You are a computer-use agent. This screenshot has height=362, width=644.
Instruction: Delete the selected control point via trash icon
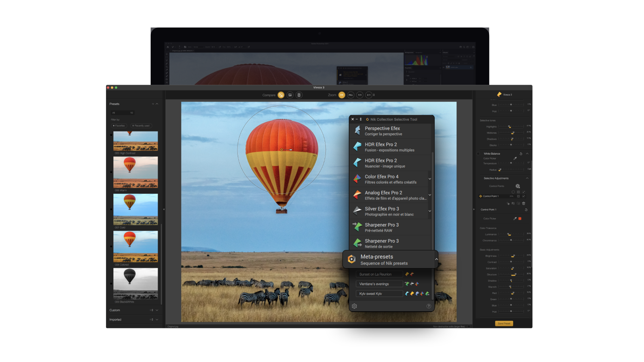(x=524, y=204)
